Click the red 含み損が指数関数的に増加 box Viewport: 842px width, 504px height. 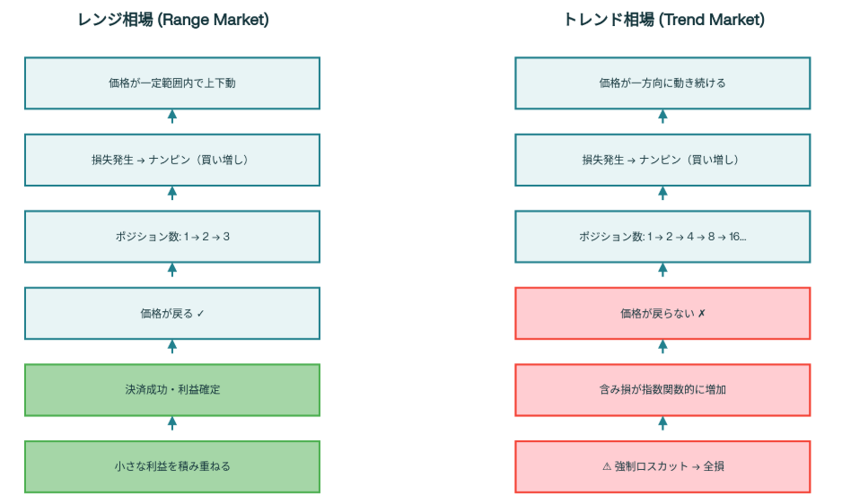point(662,390)
